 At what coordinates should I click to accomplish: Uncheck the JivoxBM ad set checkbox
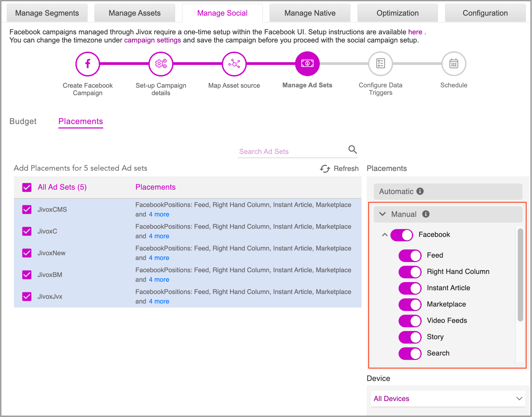[27, 275]
